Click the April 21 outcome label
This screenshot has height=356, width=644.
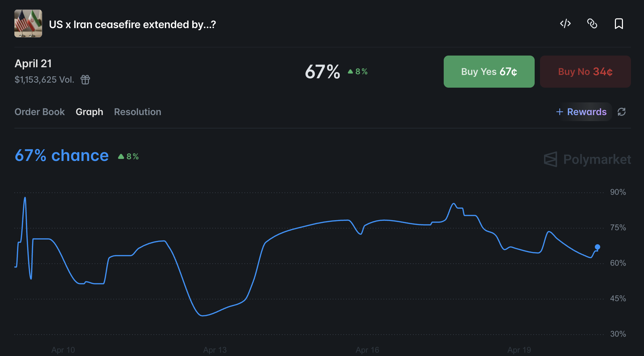pos(33,64)
